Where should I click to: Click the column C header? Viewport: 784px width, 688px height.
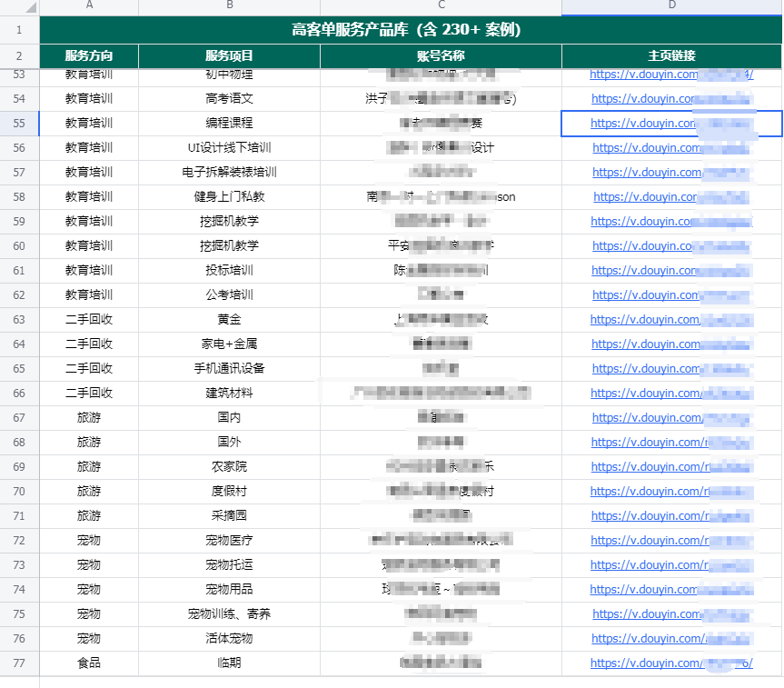(x=441, y=6)
